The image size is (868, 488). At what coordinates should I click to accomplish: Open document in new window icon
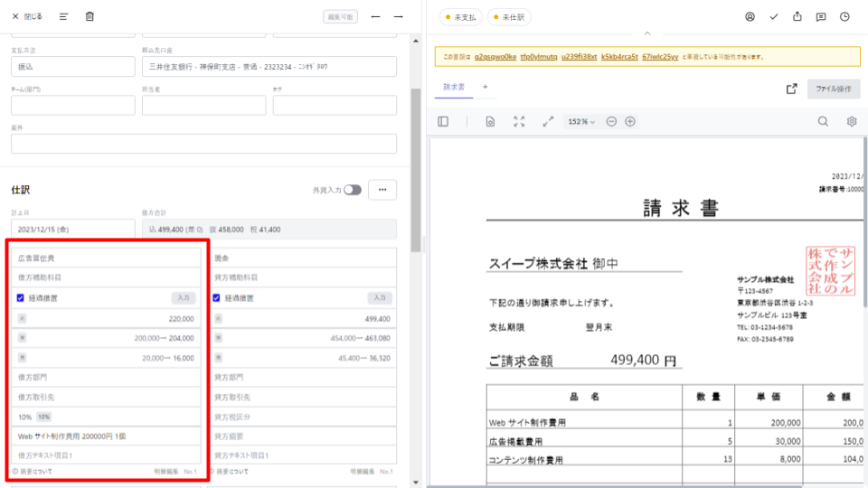pyautogui.click(x=792, y=89)
